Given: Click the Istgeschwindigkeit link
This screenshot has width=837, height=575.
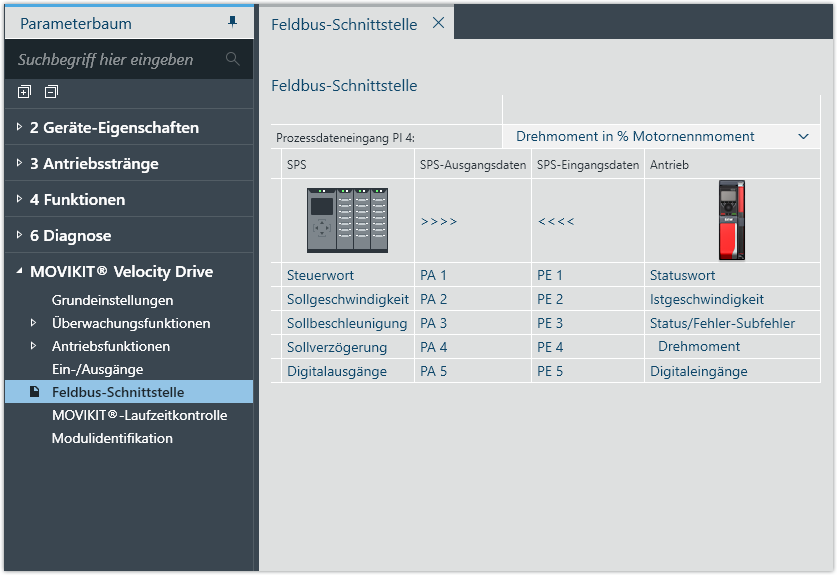Looking at the screenshot, I should click(x=706, y=299).
